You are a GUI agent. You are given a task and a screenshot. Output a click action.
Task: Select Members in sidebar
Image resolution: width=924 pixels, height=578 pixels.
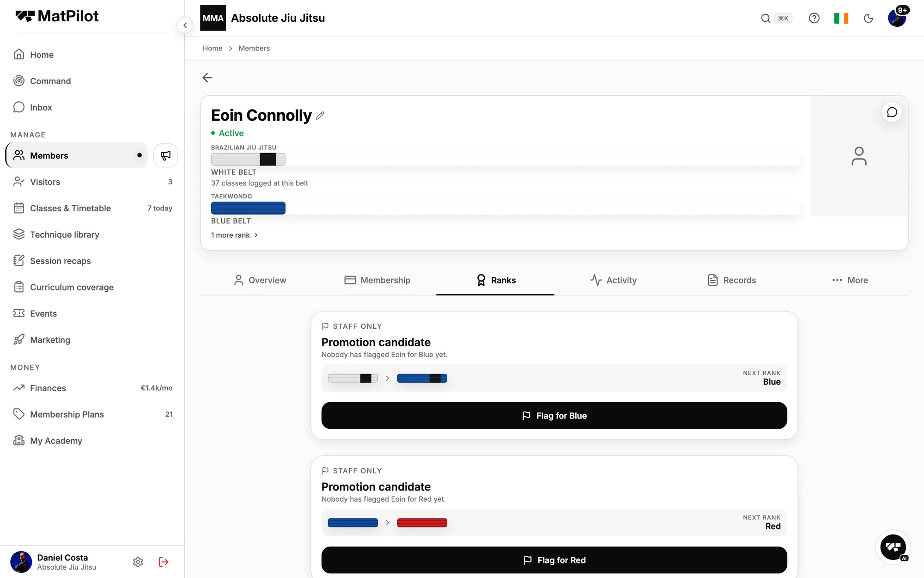(x=77, y=155)
